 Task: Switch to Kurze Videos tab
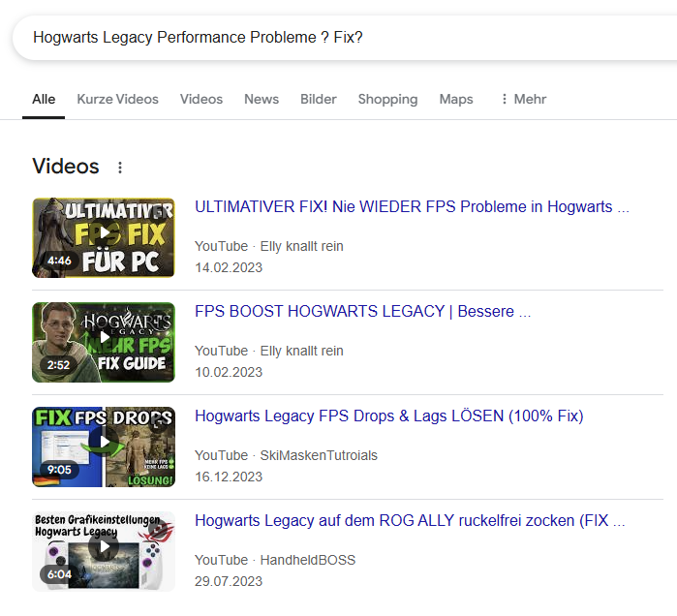[x=117, y=100]
